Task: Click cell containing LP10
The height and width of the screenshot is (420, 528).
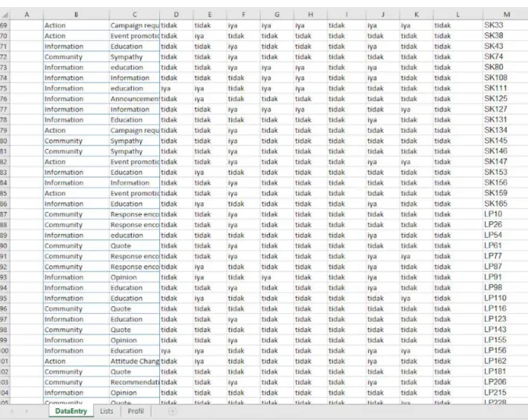Action: [x=505, y=214]
